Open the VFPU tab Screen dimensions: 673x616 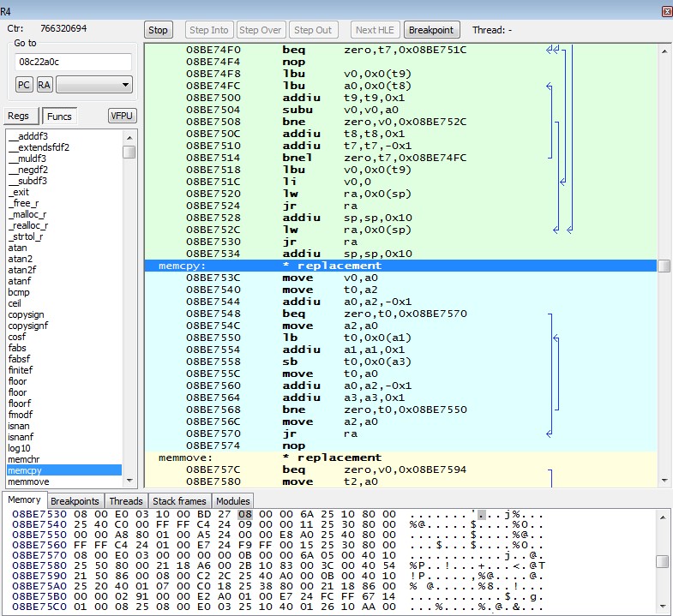(122, 117)
